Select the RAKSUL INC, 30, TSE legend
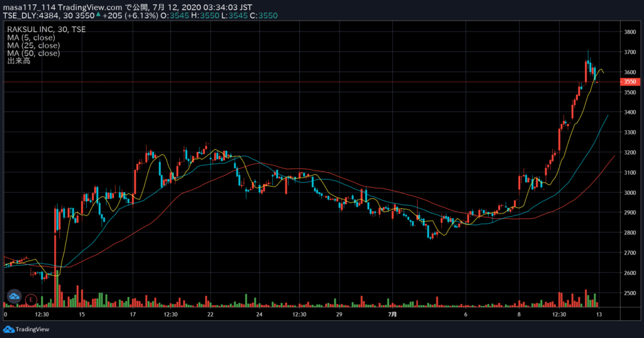The width and height of the screenshot is (644, 338). [47, 30]
